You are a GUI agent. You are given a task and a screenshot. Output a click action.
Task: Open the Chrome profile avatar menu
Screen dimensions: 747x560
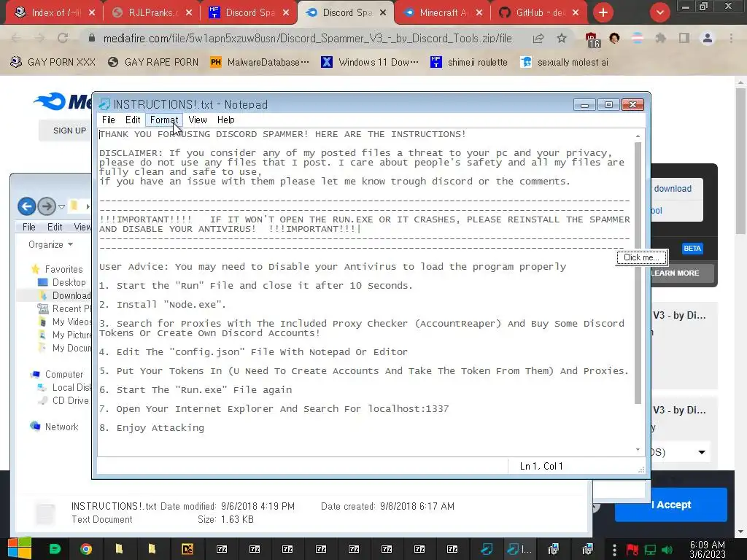pos(708,38)
